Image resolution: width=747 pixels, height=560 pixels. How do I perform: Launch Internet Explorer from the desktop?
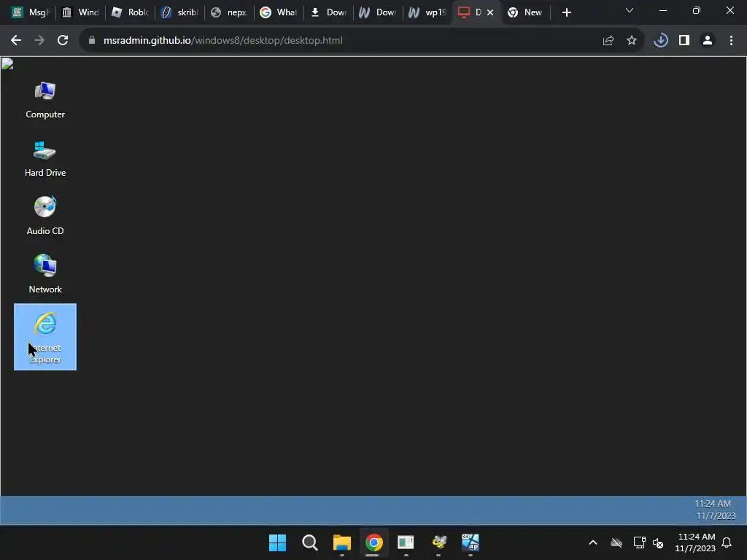coord(45,337)
